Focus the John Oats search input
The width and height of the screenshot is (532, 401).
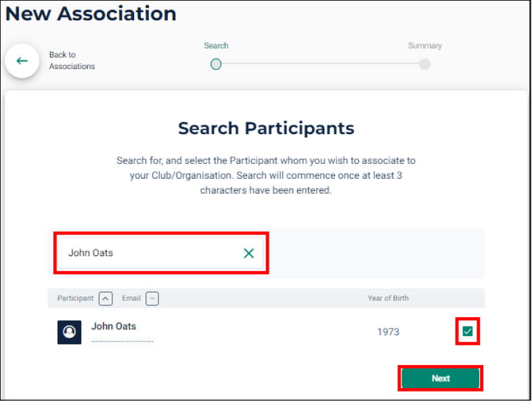pyautogui.click(x=160, y=253)
